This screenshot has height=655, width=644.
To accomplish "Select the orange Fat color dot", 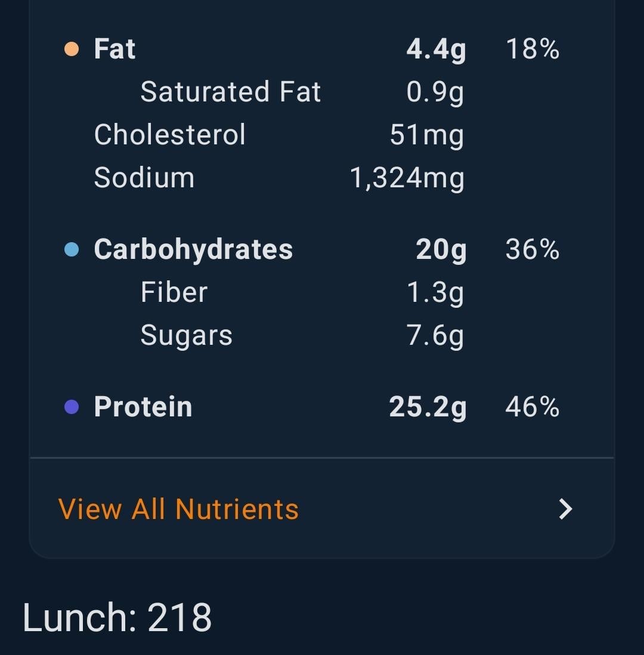I will 72,49.
